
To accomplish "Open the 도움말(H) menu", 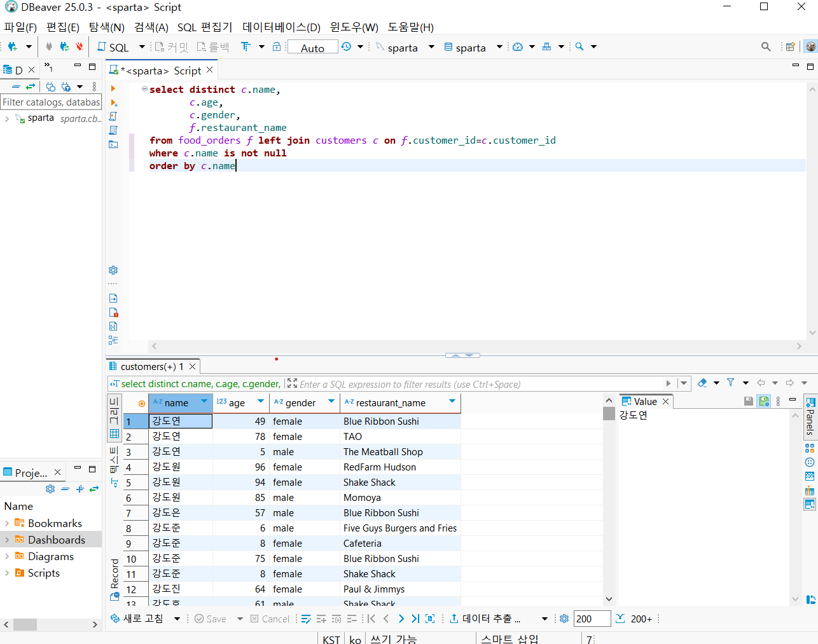I will pyautogui.click(x=410, y=27).
